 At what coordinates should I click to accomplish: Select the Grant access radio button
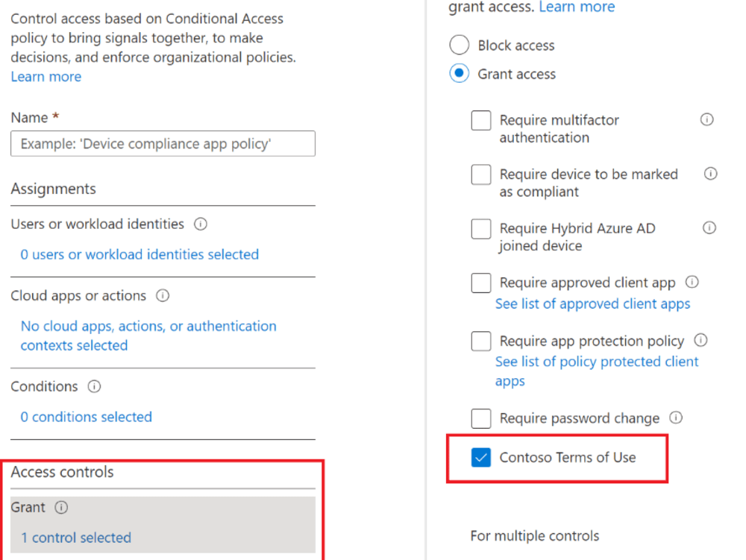[x=459, y=74]
